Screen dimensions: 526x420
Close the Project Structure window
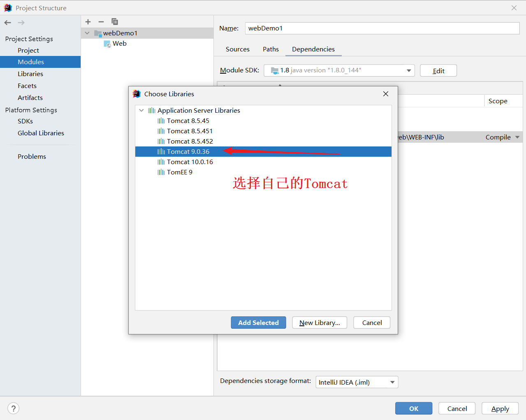click(x=514, y=8)
